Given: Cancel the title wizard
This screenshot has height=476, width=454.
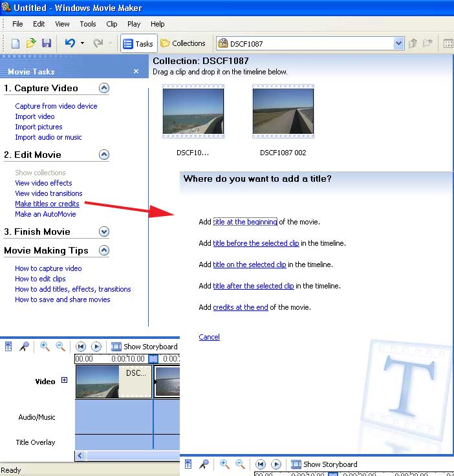Looking at the screenshot, I should pyautogui.click(x=209, y=337).
